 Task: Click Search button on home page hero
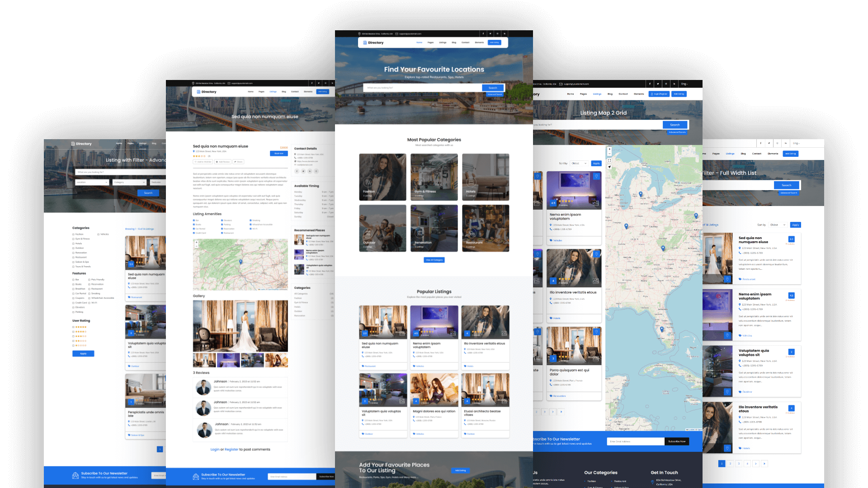pyautogui.click(x=493, y=88)
